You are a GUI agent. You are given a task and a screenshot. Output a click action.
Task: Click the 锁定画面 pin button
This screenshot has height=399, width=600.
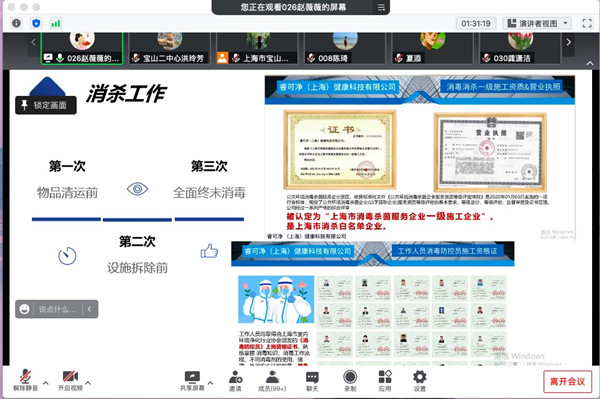46,105
